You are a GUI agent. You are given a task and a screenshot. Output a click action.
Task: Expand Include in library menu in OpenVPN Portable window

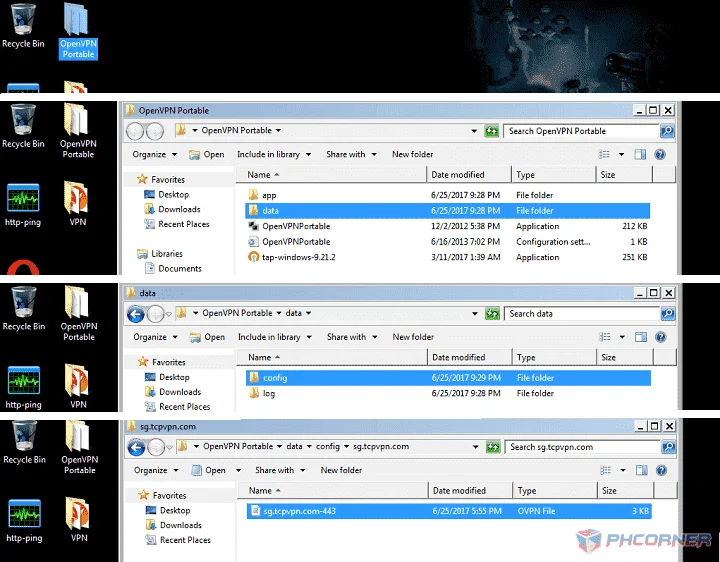[274, 155]
